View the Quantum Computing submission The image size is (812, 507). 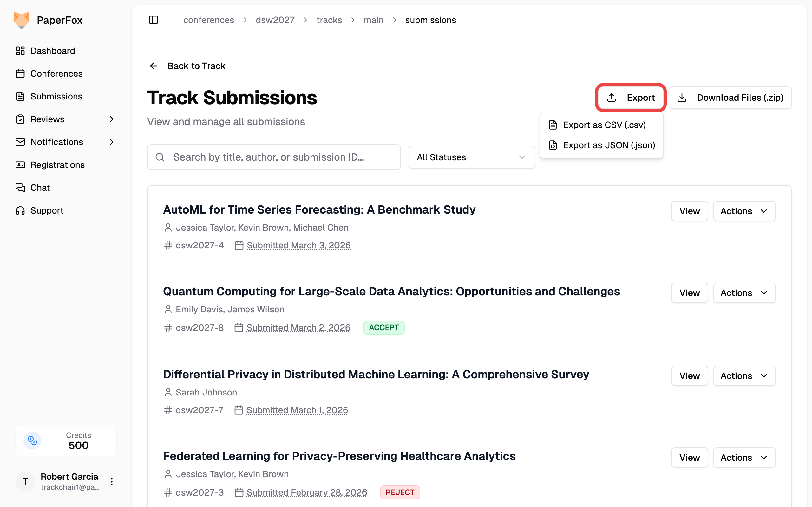coord(689,293)
